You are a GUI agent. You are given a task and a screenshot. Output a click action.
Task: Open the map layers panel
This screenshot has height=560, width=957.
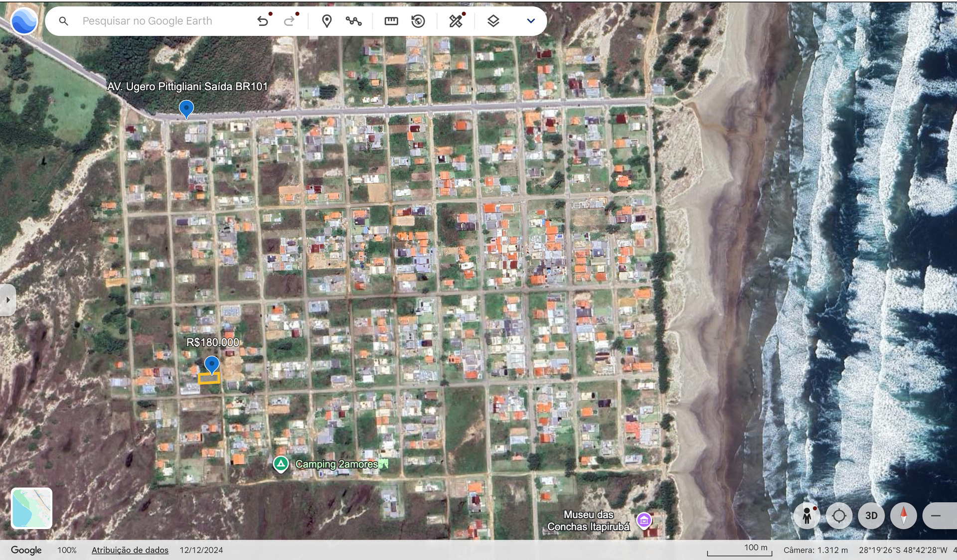coord(493,21)
